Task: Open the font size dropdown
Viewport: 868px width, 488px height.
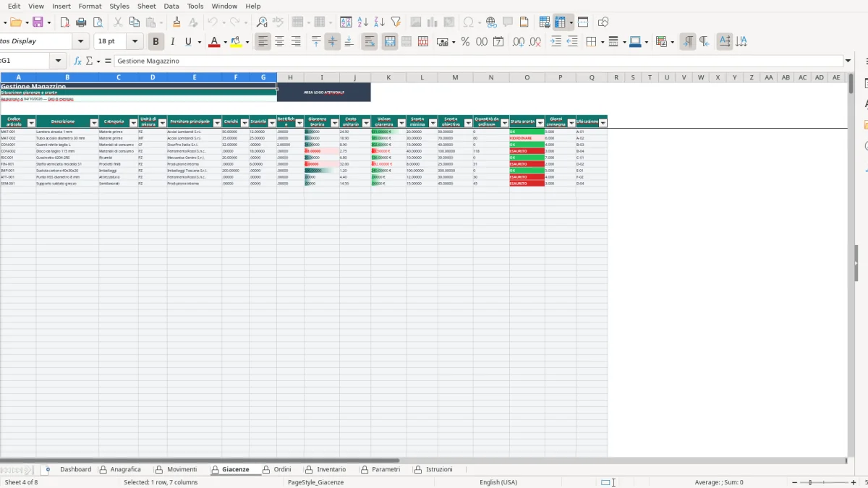Action: click(x=136, y=42)
